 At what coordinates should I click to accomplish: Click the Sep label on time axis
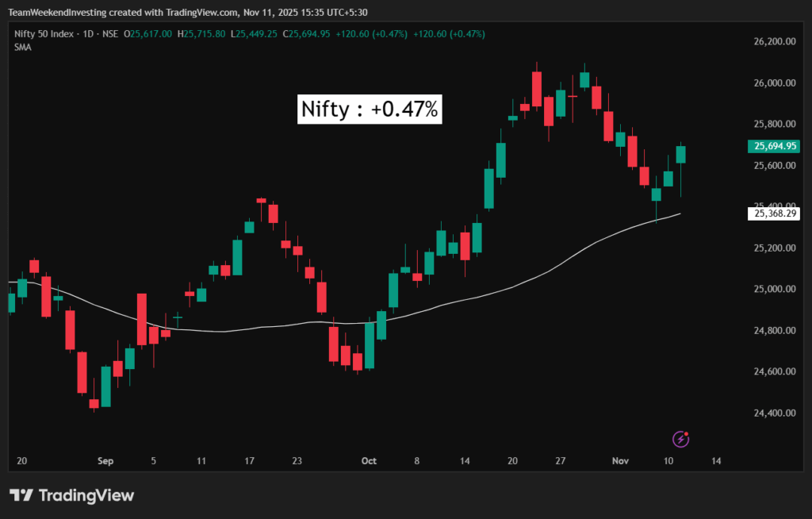pyautogui.click(x=105, y=460)
